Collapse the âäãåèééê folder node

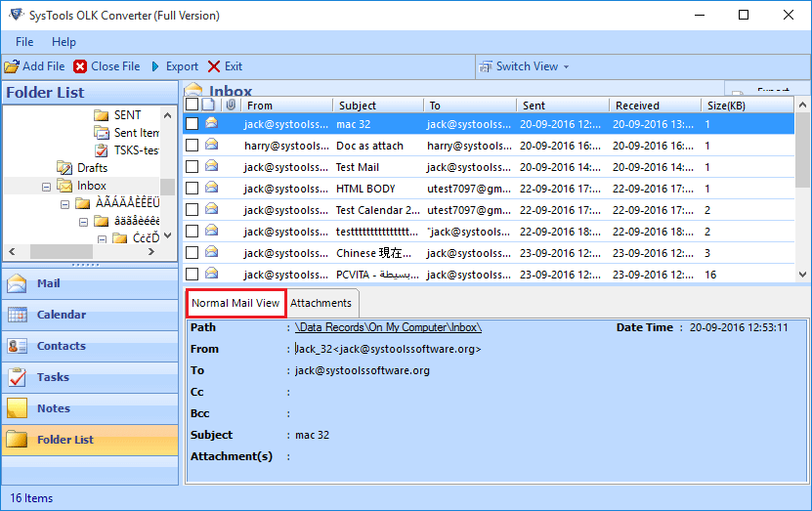pyautogui.click(x=83, y=222)
